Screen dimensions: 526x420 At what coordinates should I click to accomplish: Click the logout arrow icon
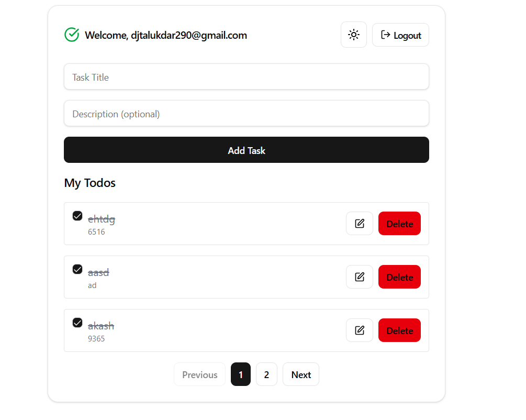tap(386, 35)
